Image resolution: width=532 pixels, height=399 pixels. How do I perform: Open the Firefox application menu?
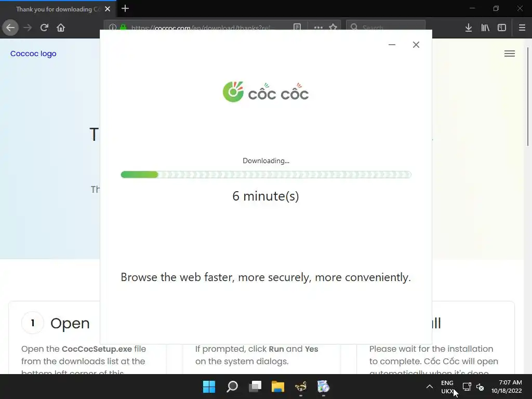pyautogui.click(x=522, y=28)
